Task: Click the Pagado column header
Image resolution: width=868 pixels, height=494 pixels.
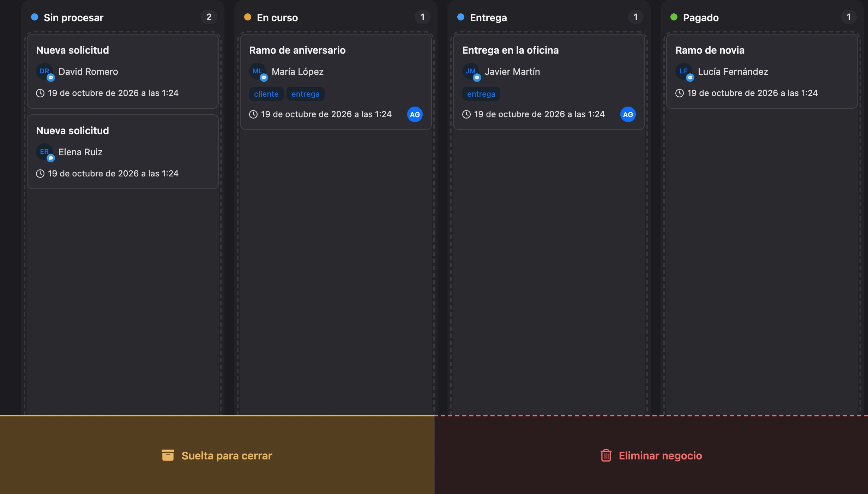Action: [701, 18]
